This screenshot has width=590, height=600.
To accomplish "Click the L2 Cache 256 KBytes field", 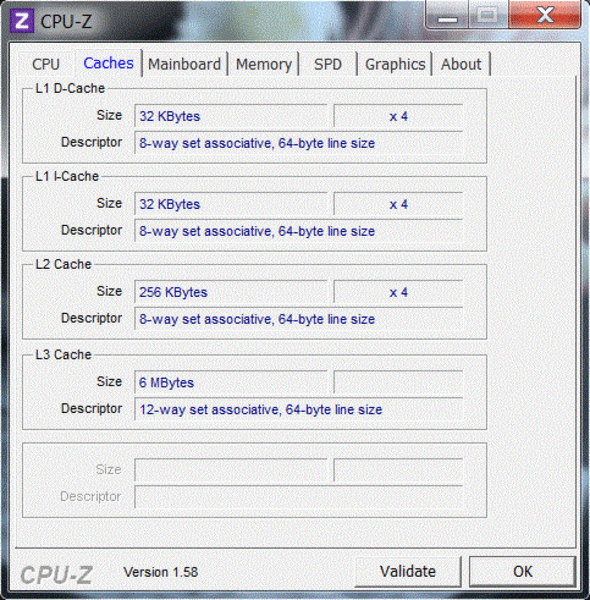I will coord(231,292).
